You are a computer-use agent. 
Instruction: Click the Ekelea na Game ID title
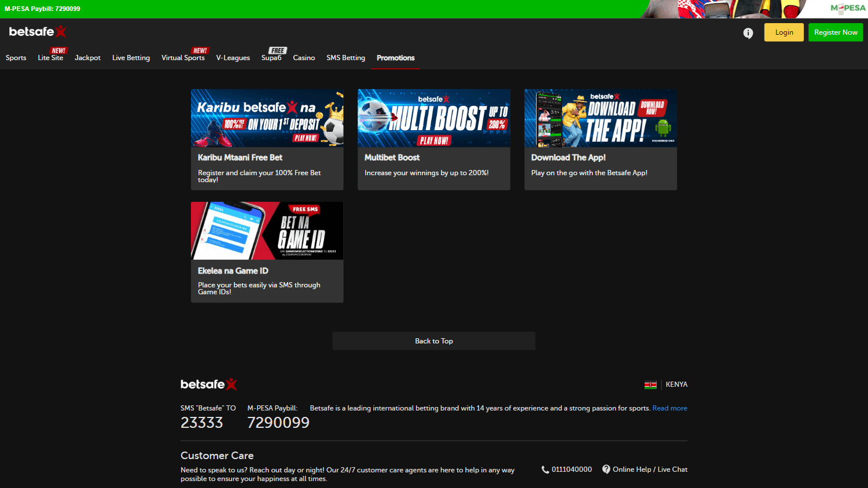[x=233, y=271]
